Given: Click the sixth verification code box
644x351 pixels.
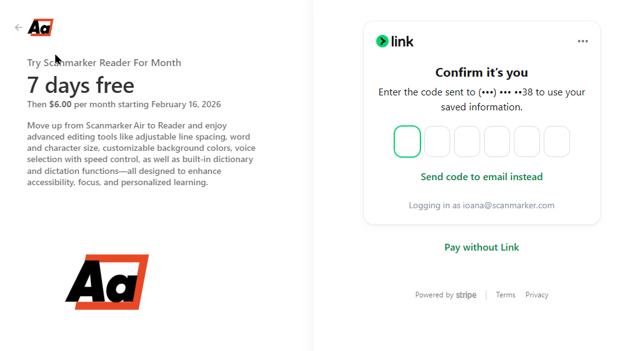Looking at the screenshot, I should 557,142.
